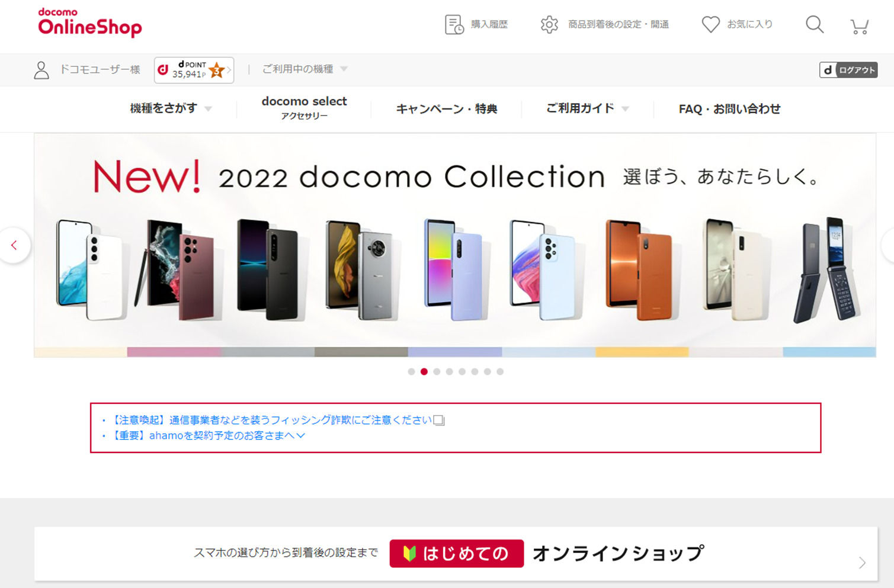Screen dimensions: 894x588
Task: Select the last carousel dot
Action: click(500, 372)
